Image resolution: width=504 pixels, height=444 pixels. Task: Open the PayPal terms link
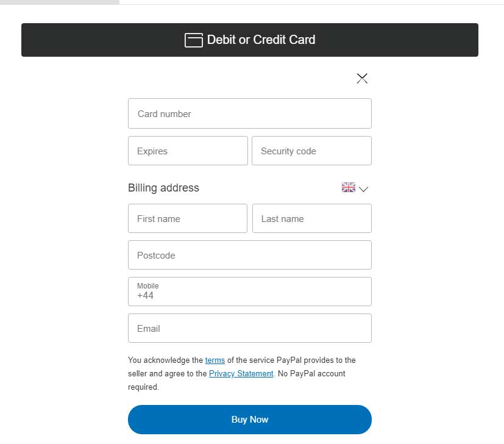click(x=215, y=360)
